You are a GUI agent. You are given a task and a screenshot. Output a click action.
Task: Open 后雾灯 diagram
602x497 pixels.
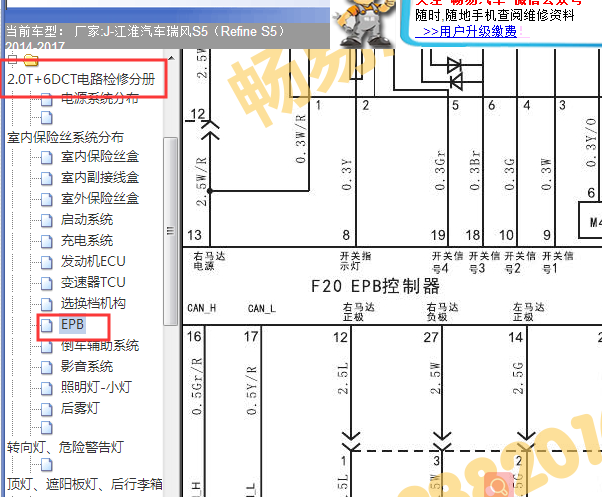click(x=80, y=408)
